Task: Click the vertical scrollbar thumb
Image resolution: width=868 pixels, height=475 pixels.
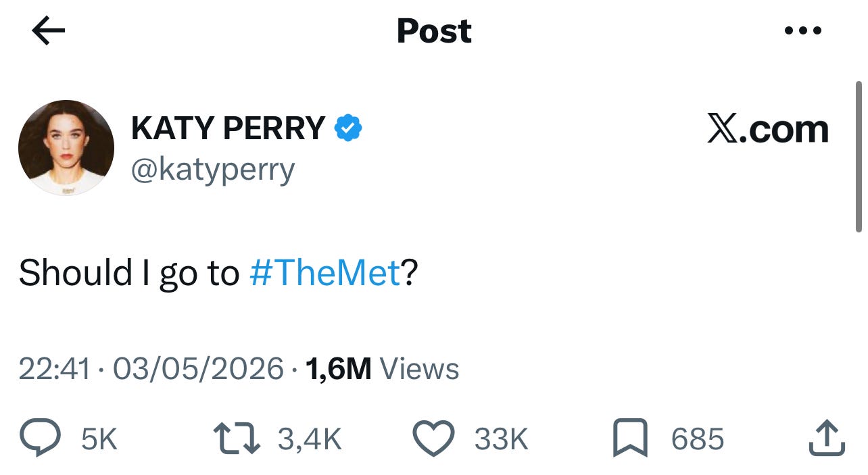Action: (859, 157)
